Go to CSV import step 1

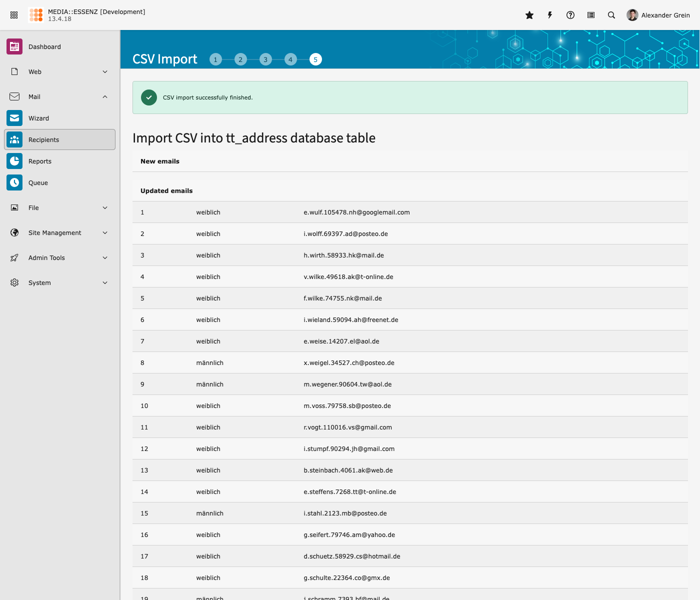coord(215,59)
